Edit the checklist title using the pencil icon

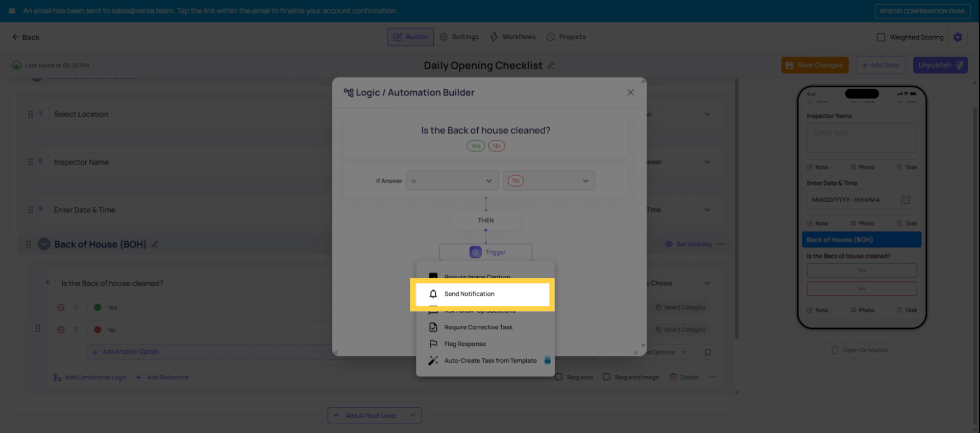pyautogui.click(x=551, y=65)
